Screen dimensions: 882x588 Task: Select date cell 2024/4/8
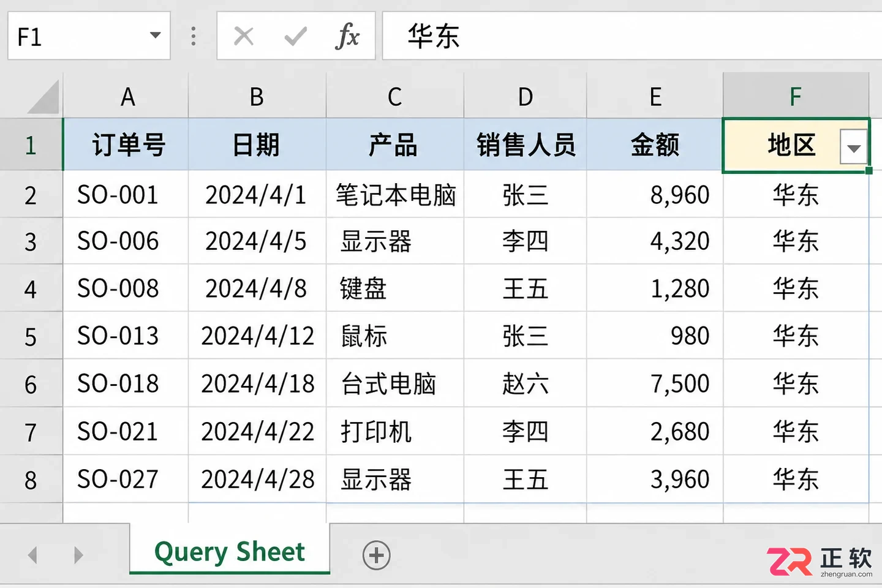257,288
